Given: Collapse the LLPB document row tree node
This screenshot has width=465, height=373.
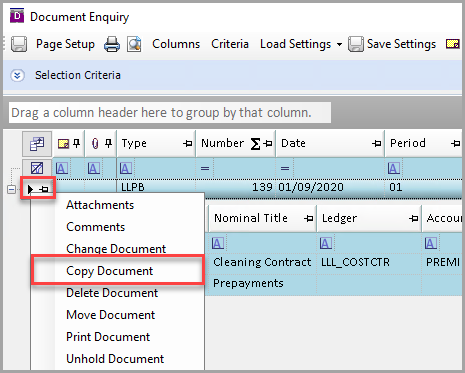Looking at the screenshot, I should click(x=11, y=190).
